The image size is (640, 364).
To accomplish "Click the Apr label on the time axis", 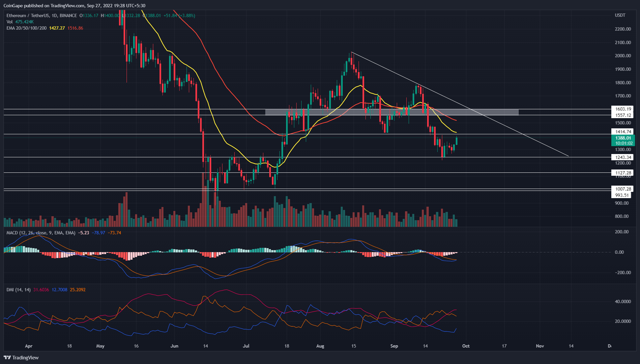I will [29, 346].
